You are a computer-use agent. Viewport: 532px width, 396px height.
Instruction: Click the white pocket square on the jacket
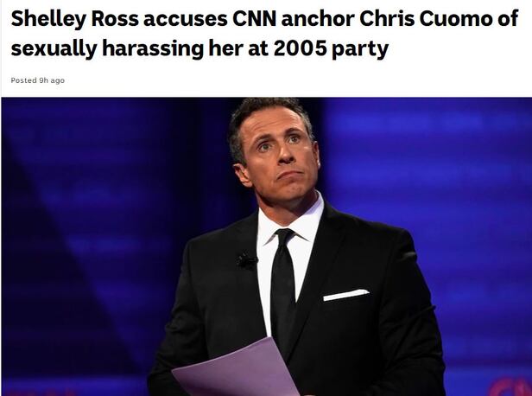tap(346, 295)
